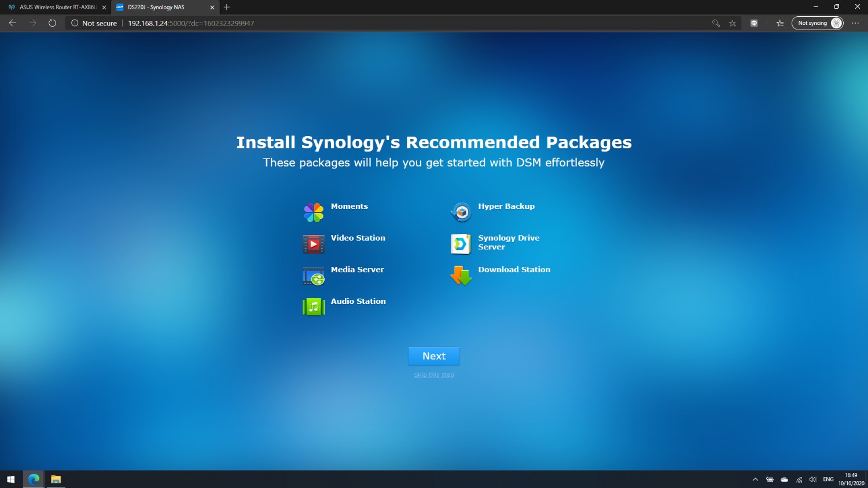Screen dimensions: 868x488
Task: Switch the ENG input language
Action: coord(828,479)
